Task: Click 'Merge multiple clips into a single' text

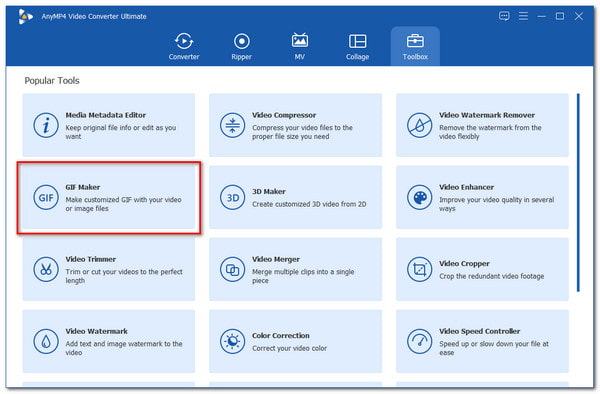Action: point(303,272)
